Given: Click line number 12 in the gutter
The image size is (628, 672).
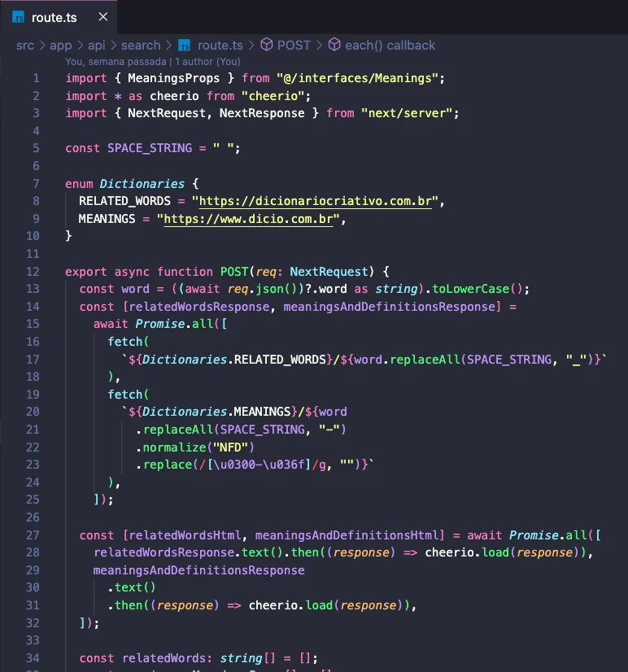Looking at the screenshot, I should (33, 272).
